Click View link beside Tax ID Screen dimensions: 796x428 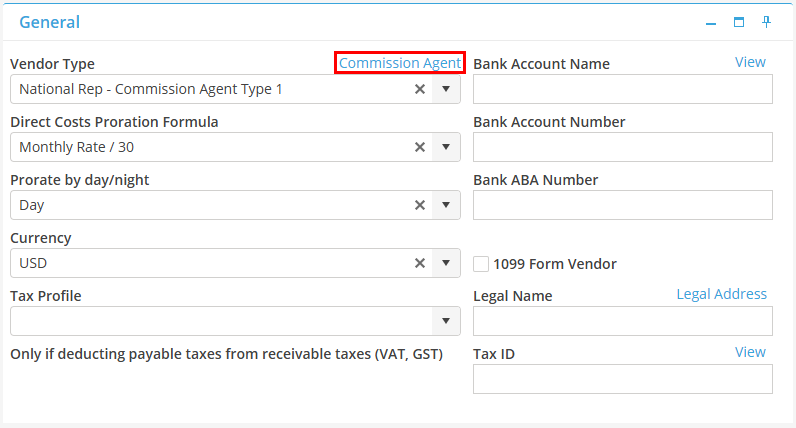tap(750, 352)
